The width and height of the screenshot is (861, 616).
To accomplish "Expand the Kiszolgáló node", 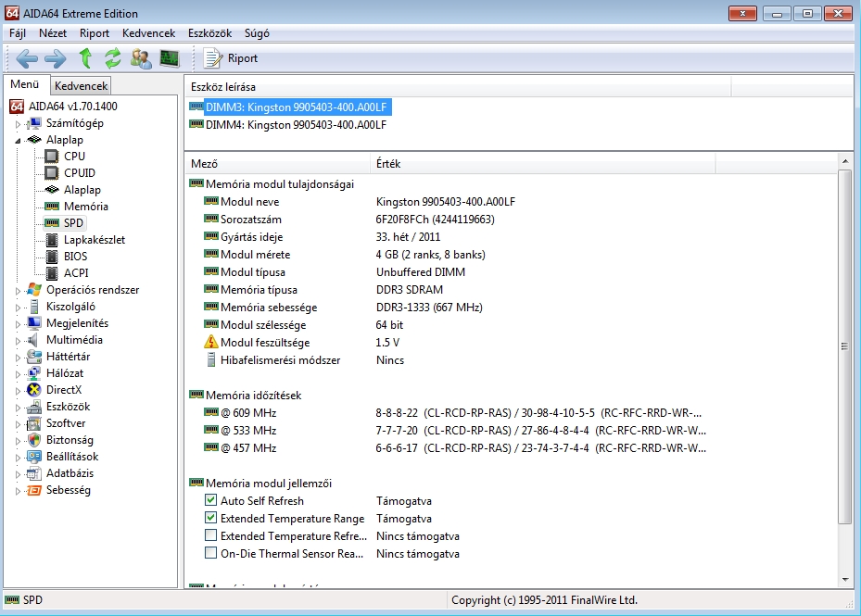I will coord(18,308).
